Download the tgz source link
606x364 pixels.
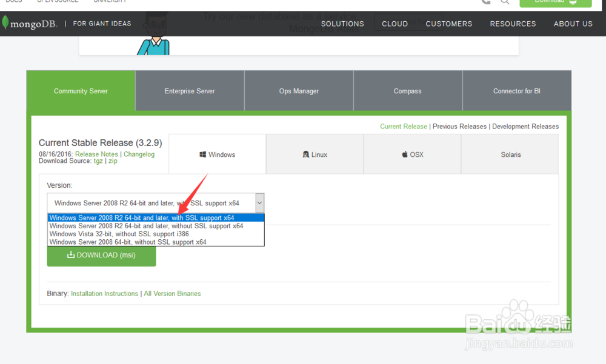(x=98, y=160)
